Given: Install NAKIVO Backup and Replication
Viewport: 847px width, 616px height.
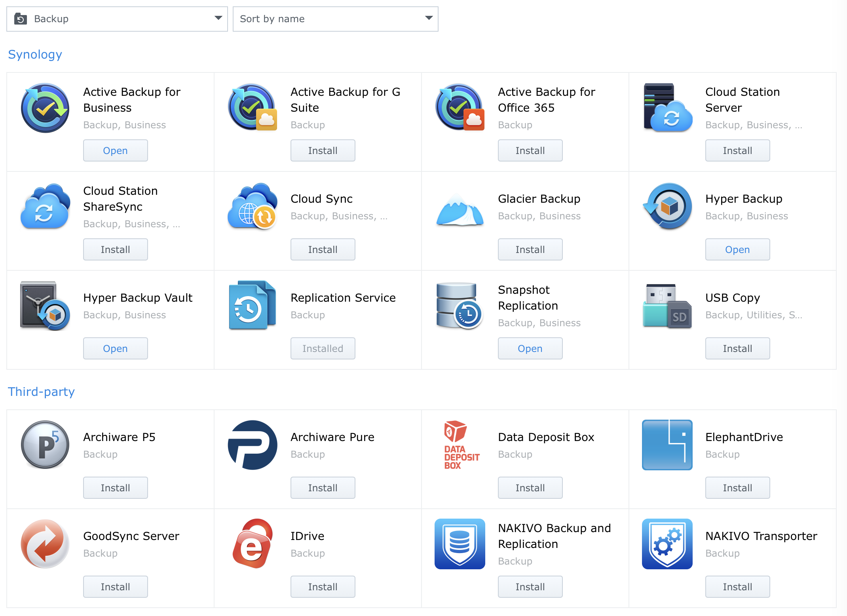Looking at the screenshot, I should [530, 587].
